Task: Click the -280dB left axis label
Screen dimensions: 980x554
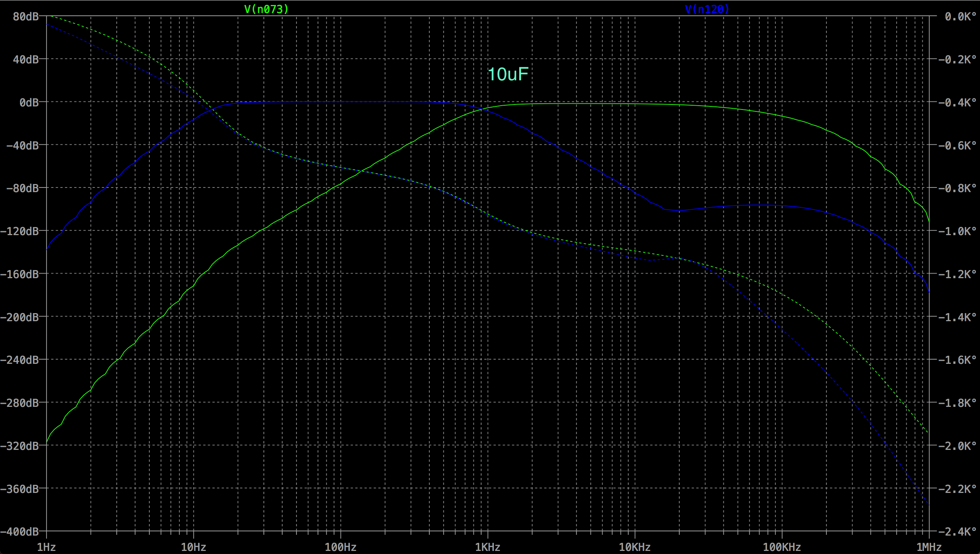Action: 20,403
